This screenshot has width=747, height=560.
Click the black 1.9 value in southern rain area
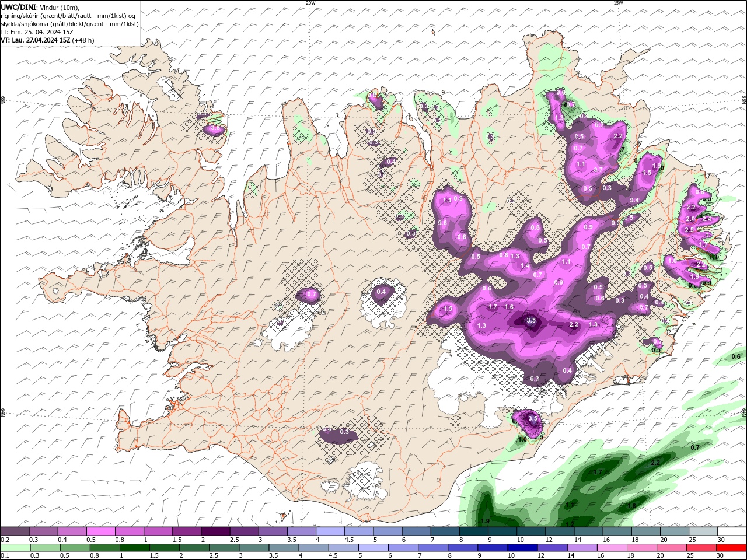tap(485, 521)
